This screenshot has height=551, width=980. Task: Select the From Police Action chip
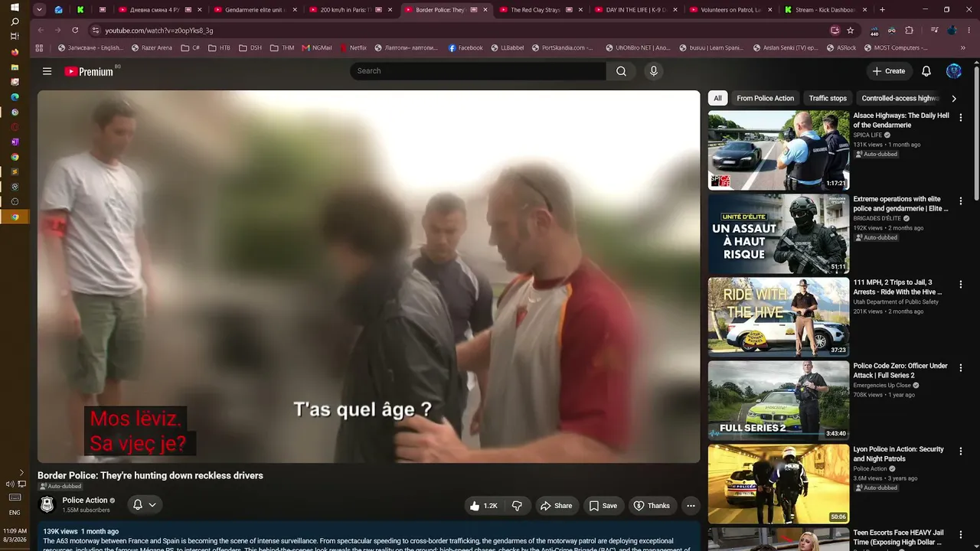765,99
